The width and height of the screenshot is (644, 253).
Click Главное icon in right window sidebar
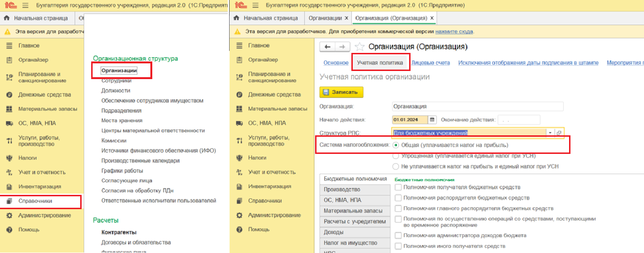click(239, 45)
